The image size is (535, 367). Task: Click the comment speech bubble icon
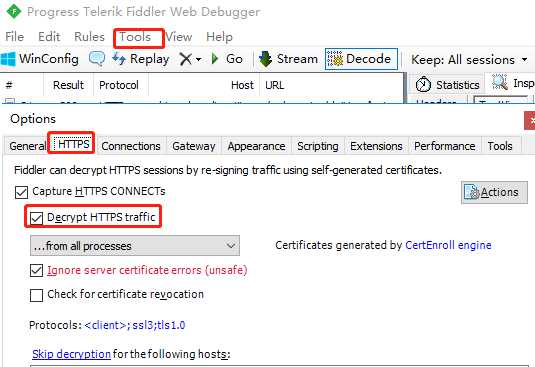[97, 59]
